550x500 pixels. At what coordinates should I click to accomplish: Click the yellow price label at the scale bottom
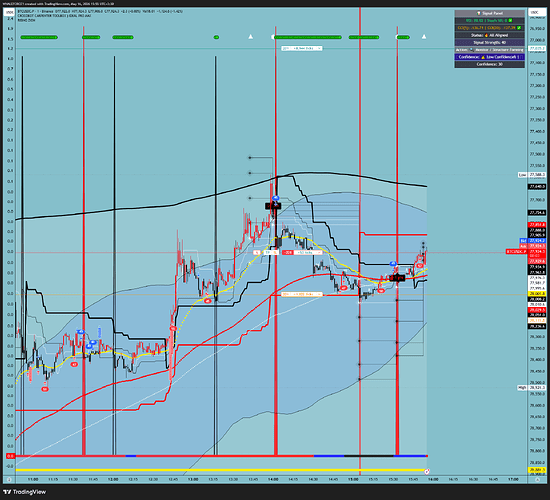click(537, 469)
